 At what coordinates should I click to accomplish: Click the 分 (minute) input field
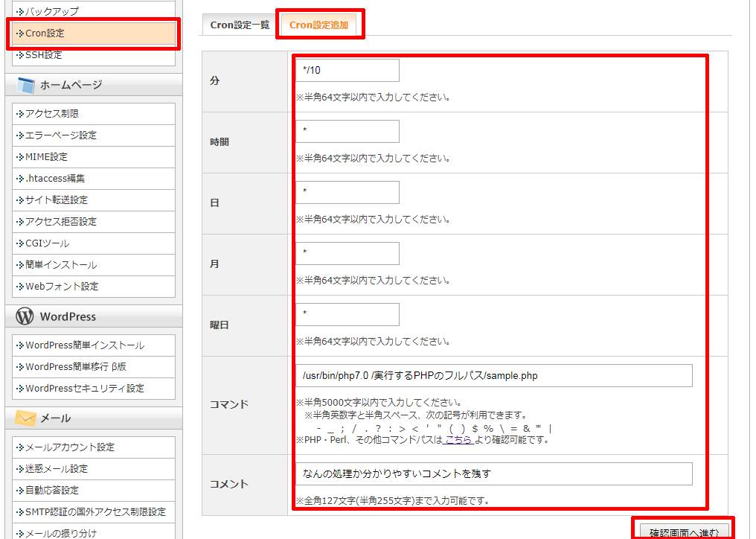coord(347,71)
